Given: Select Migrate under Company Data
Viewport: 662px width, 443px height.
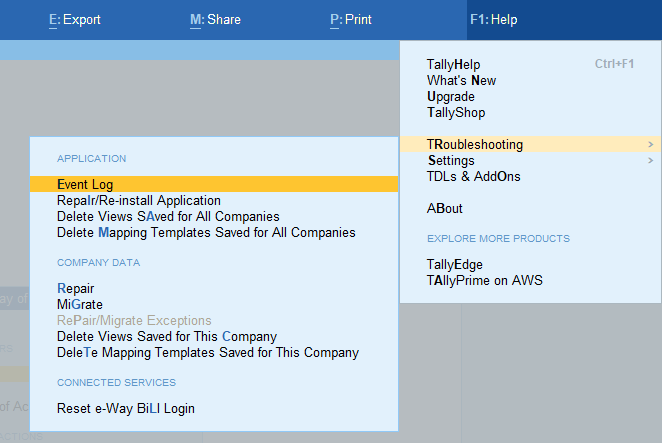Looking at the screenshot, I should coord(80,305).
